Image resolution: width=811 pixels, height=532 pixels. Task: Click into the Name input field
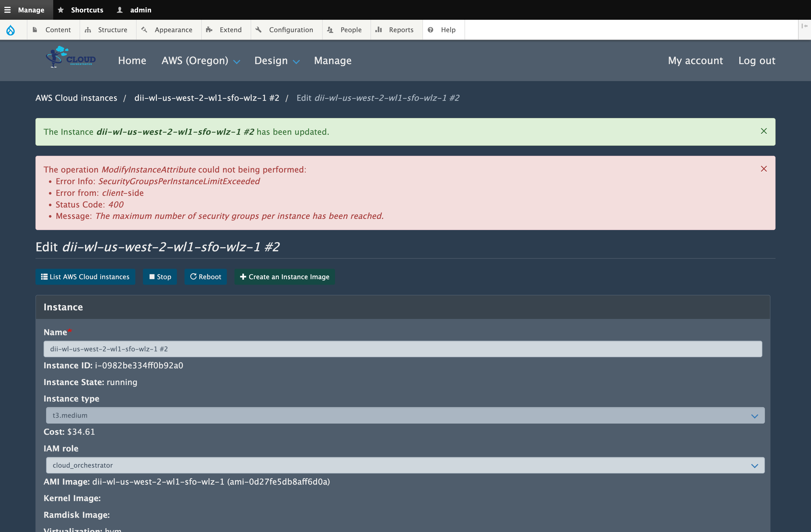(x=402, y=349)
